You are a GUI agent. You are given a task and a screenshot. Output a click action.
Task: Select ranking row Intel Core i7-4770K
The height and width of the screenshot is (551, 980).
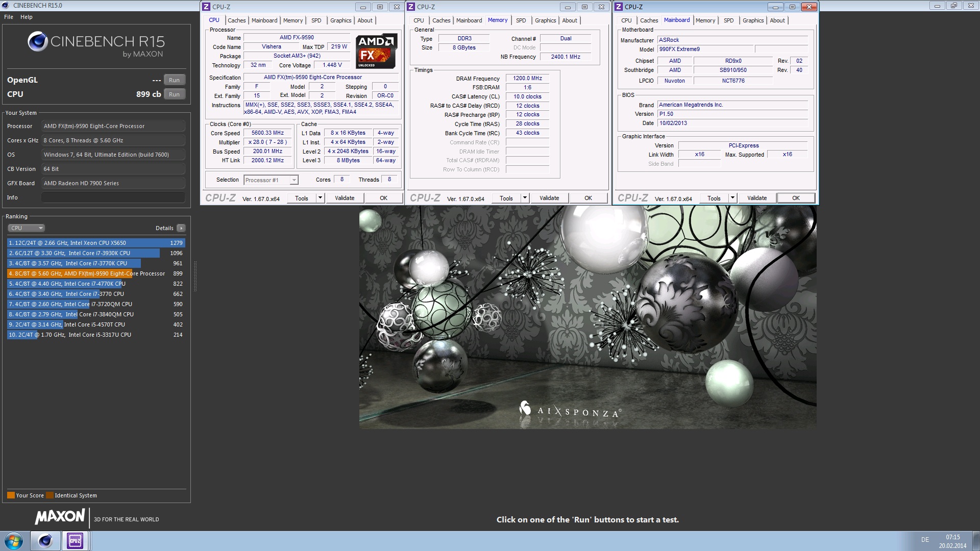point(96,284)
